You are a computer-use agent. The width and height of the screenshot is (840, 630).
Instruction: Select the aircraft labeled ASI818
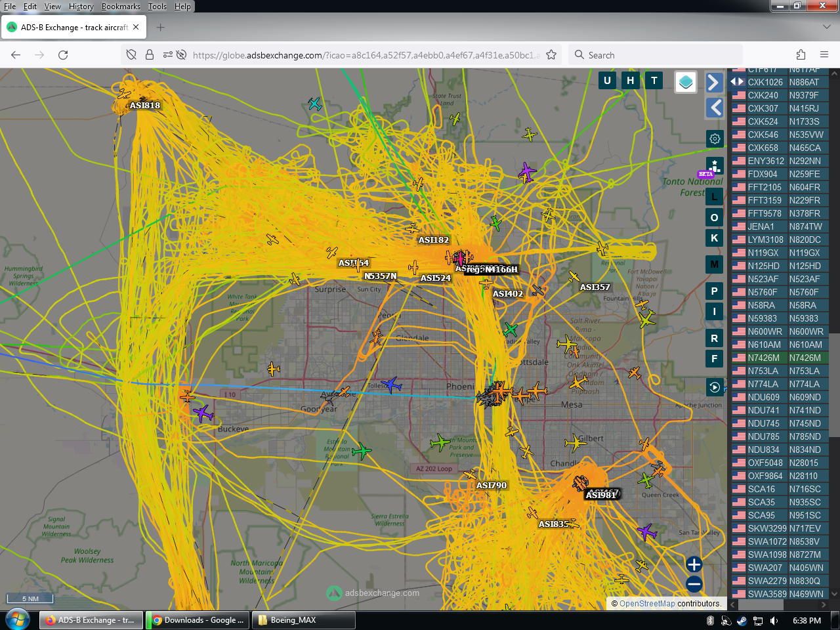coord(145,106)
